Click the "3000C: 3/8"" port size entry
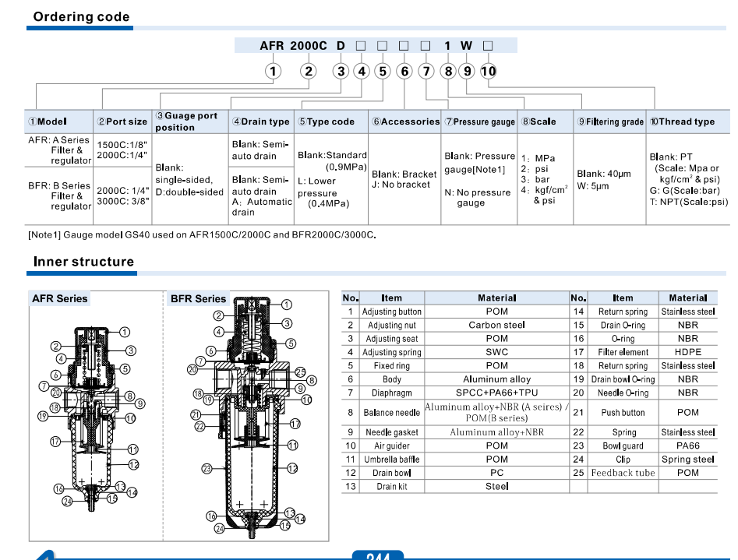Image resolution: width=738 pixels, height=560 pixels. [x=123, y=201]
